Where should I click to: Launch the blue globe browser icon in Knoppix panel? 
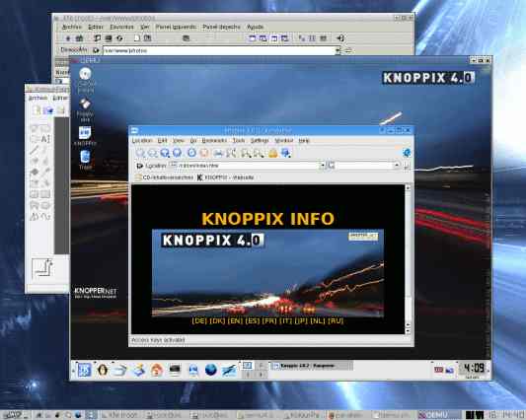click(x=211, y=370)
